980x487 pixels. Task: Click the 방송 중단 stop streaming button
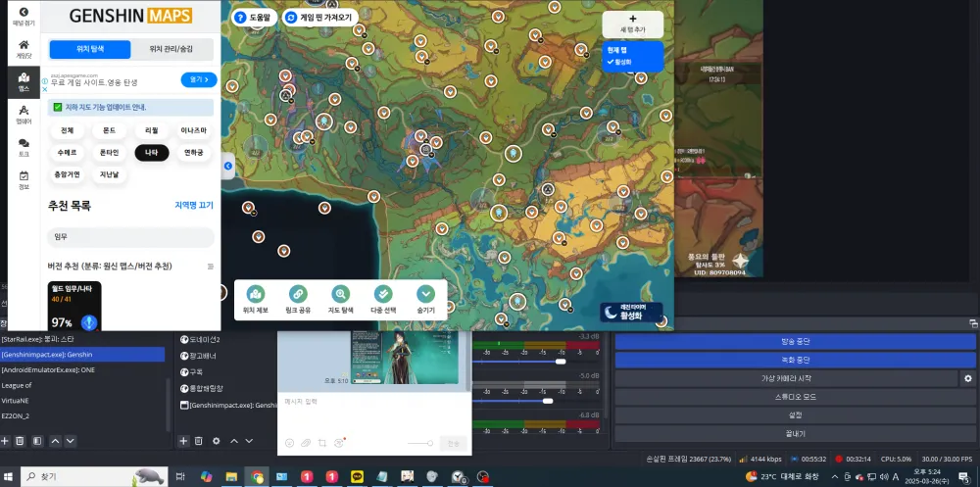point(796,341)
